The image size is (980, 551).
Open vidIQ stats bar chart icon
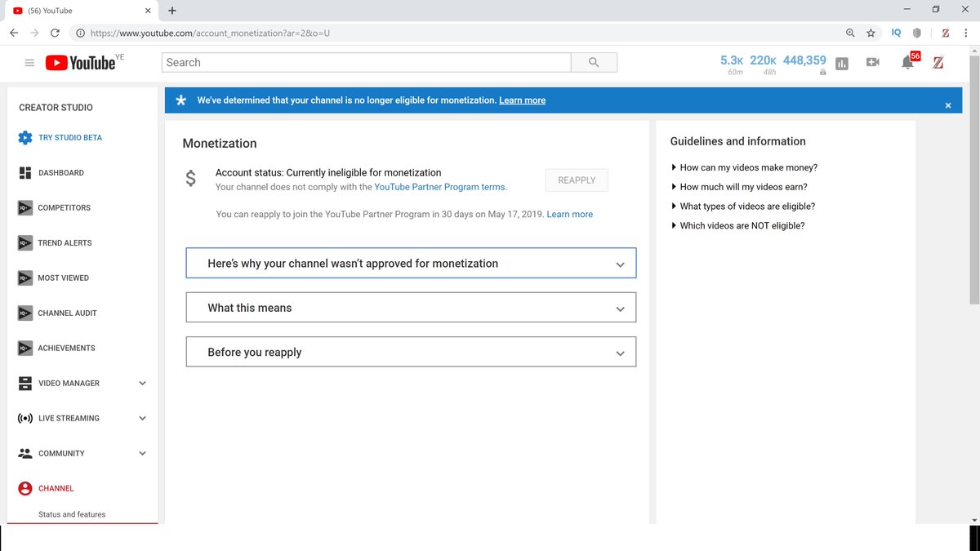842,63
